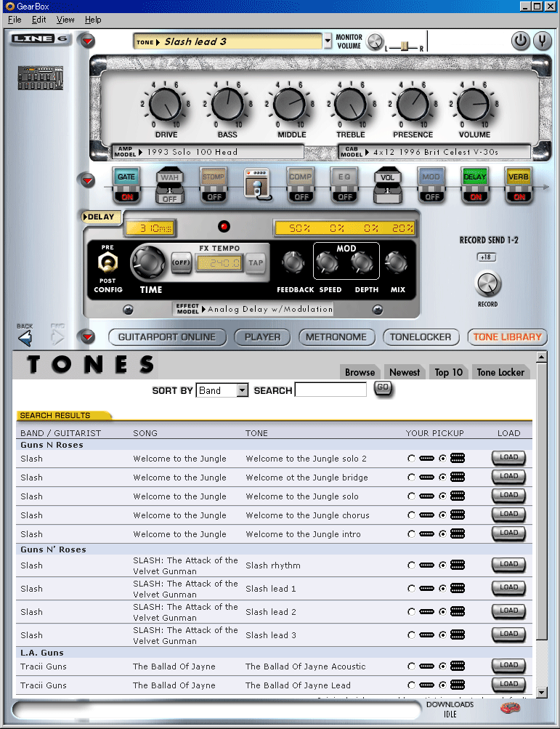Open the Metronome panel
Screen dimensions: 560x729
[336, 337]
